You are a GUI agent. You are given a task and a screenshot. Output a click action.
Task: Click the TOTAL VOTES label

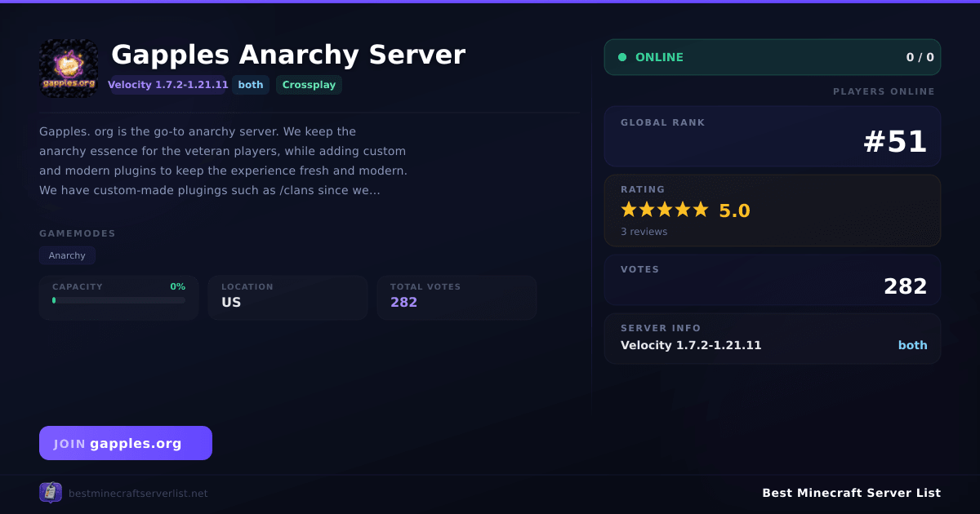[425, 286]
